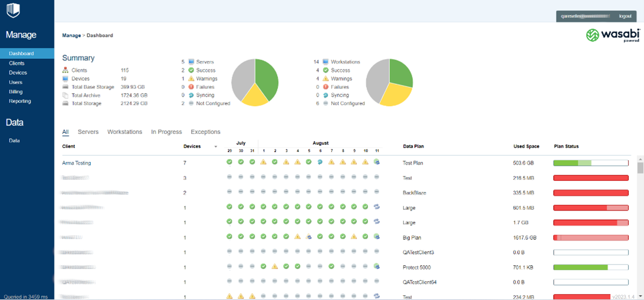Open the Arma Testing client link
The height and width of the screenshot is (300, 644).
coord(77,163)
